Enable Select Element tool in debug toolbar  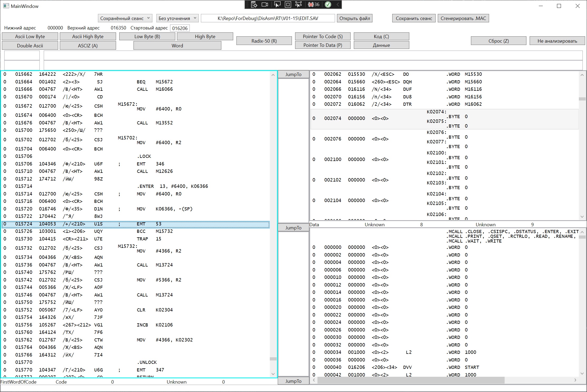pyautogui.click(x=277, y=4)
